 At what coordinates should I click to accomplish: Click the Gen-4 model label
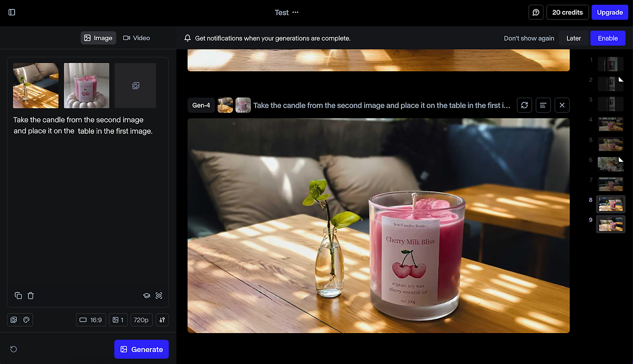click(x=201, y=105)
